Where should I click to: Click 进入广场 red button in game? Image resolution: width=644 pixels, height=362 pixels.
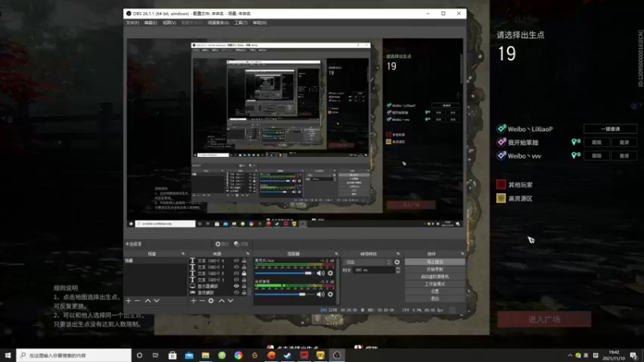(x=544, y=319)
